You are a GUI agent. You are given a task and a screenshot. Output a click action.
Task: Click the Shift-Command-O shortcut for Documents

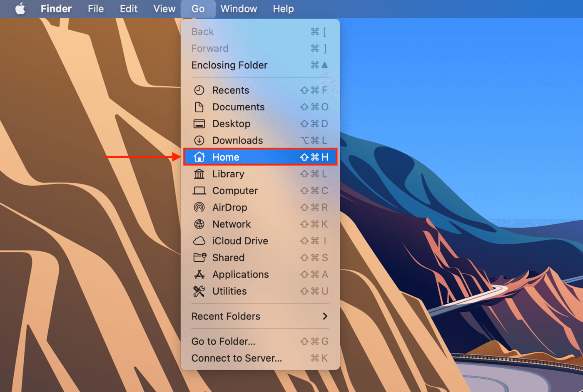(x=314, y=107)
